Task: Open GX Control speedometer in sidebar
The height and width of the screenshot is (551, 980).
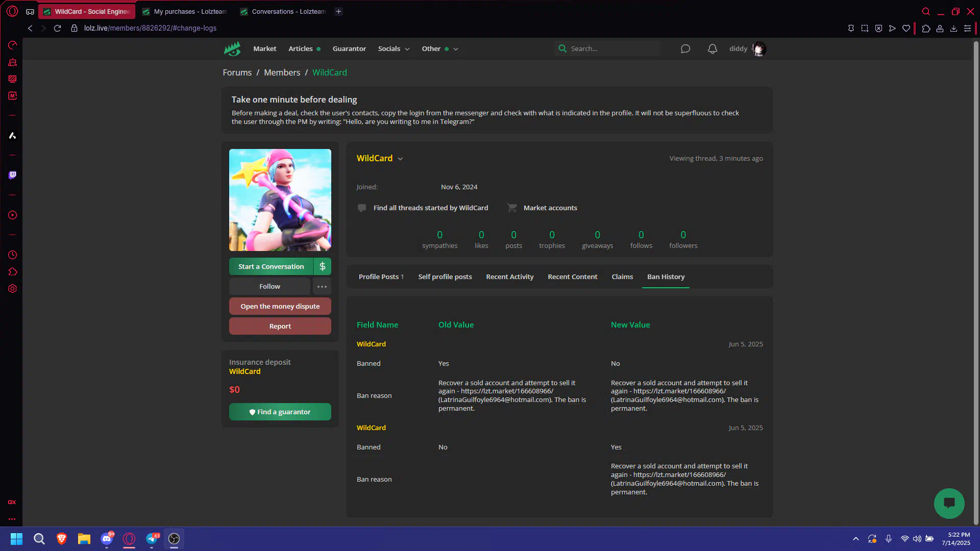Action: [x=12, y=45]
